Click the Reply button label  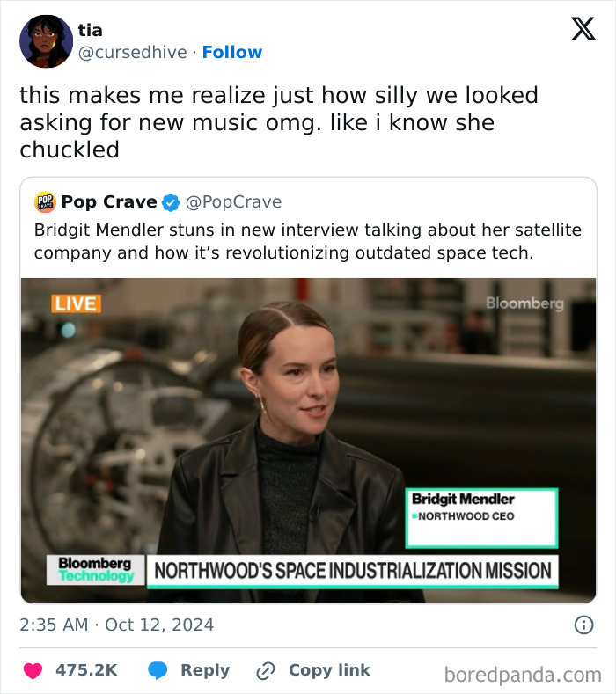coord(205,670)
